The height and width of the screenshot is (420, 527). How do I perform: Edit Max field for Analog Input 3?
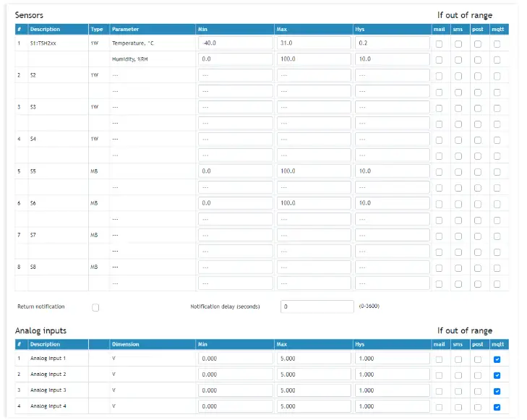[314, 390]
